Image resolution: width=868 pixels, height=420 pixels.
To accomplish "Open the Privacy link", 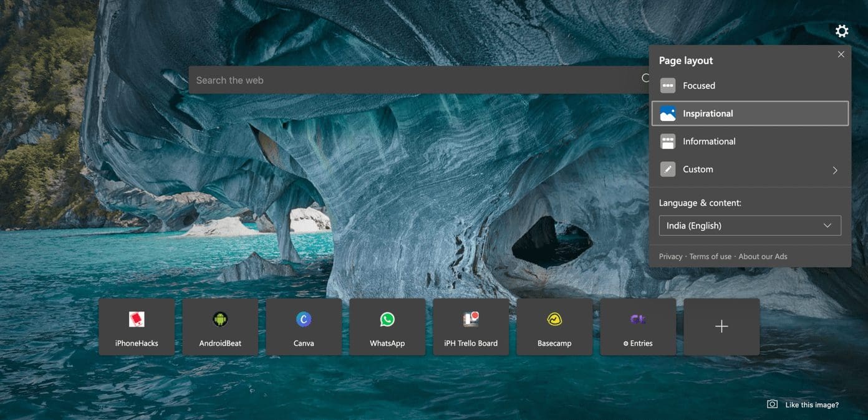I will (670, 257).
